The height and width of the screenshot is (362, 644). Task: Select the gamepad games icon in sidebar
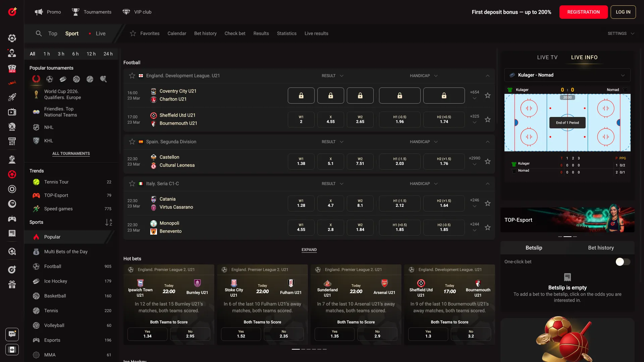coord(12,219)
